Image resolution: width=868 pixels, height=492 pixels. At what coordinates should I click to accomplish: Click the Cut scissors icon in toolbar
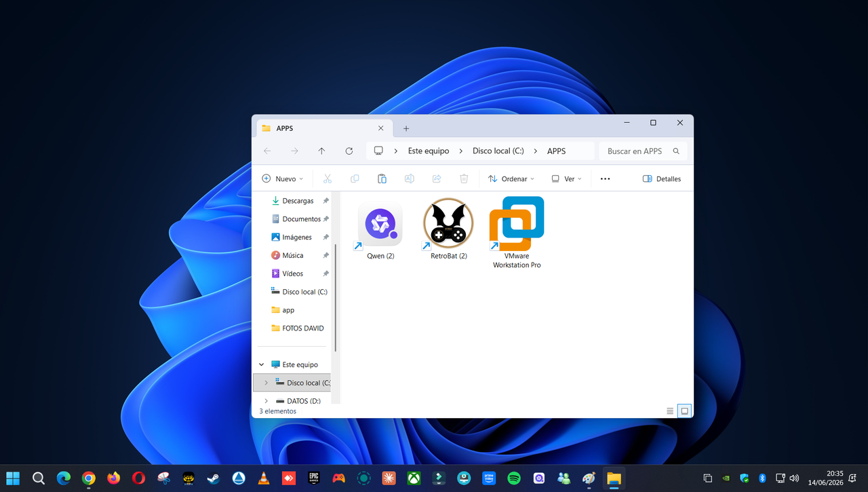point(328,178)
